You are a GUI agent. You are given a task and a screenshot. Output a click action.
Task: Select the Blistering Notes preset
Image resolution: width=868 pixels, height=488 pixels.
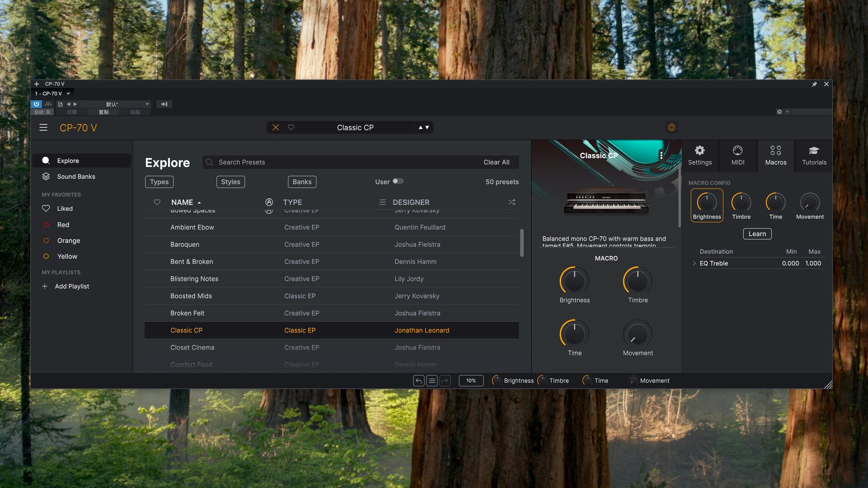[332, 279]
